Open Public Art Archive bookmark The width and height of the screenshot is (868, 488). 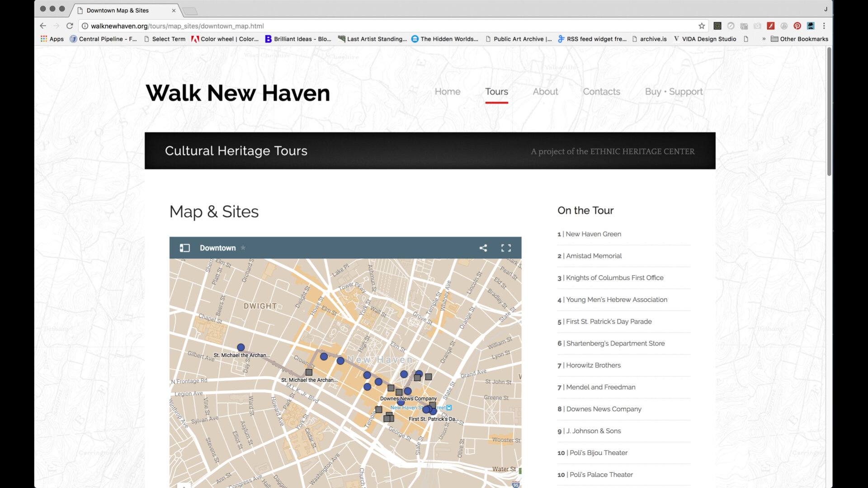519,39
